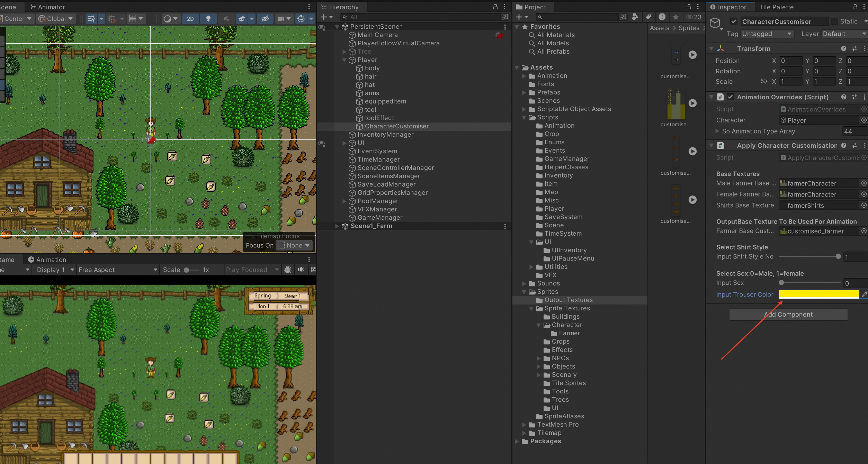Click the Add Component button
The height and width of the screenshot is (464, 868).
pyautogui.click(x=788, y=315)
